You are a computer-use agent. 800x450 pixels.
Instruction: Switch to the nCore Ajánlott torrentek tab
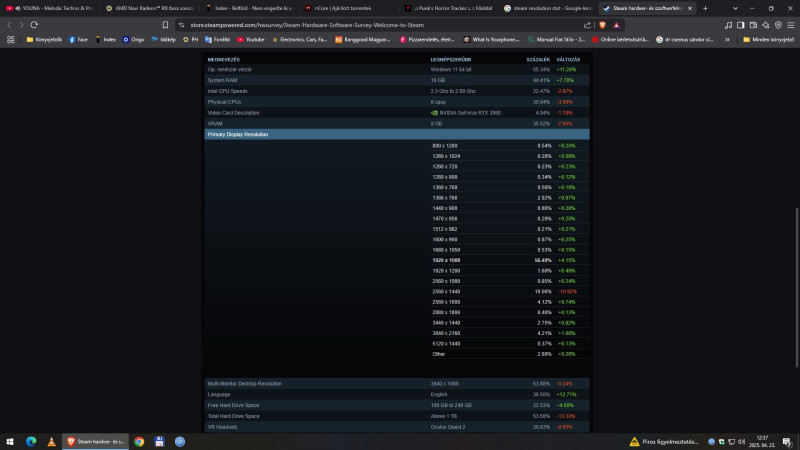click(348, 8)
